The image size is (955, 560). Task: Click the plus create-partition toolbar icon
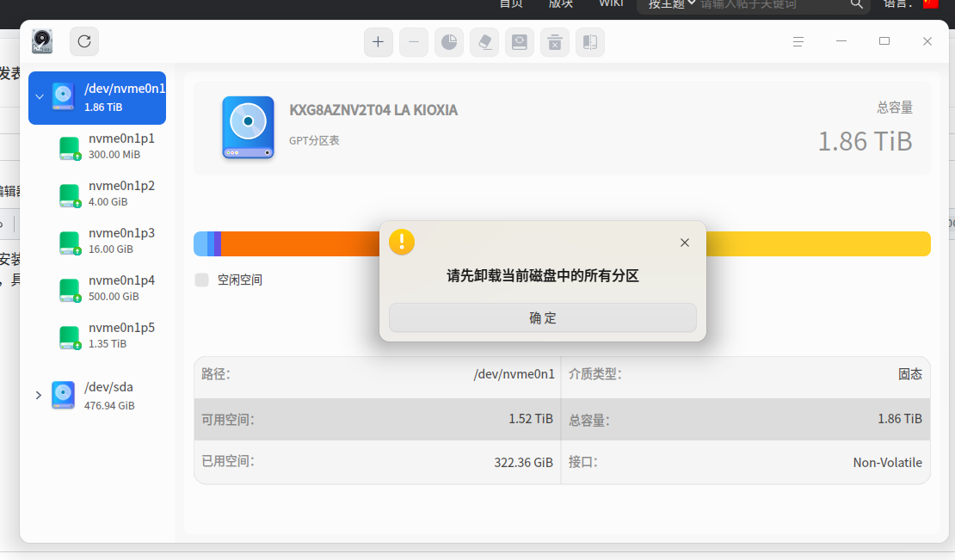coord(379,42)
